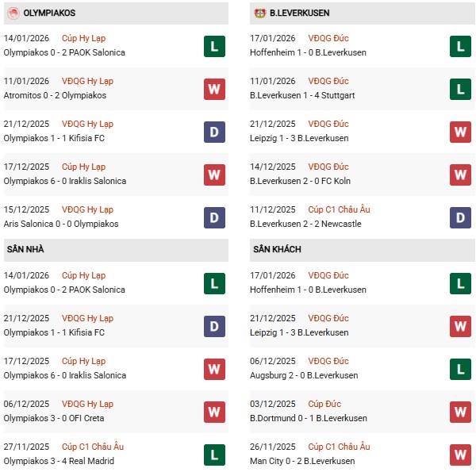476x472 pixels.
Task: Click the L badge for Augsburg 2-0 B.Leverkusen
Action: [460, 369]
